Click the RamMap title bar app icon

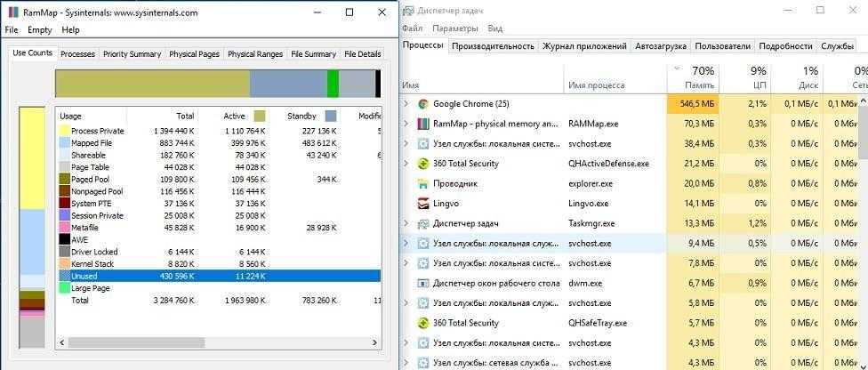pos(12,12)
